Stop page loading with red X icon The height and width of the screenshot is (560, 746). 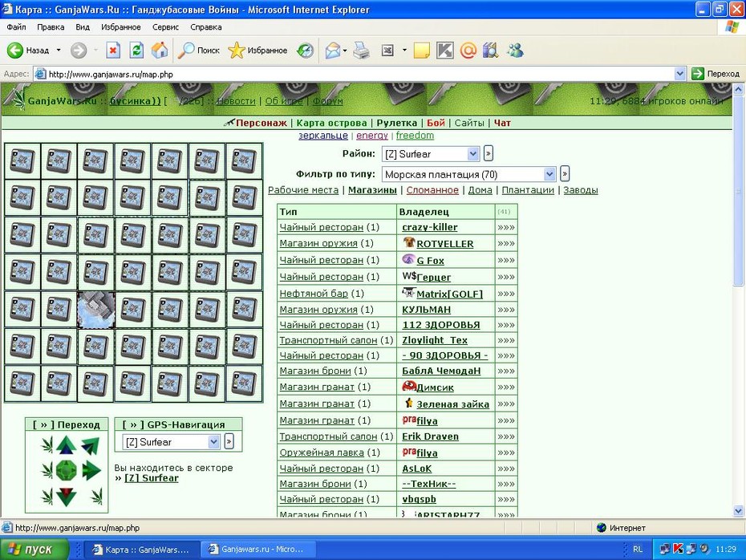click(x=113, y=50)
